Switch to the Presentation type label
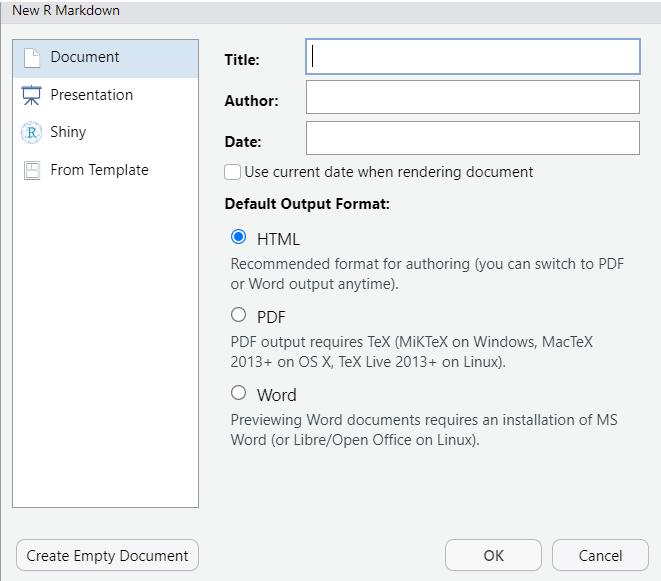Viewport: 661px width, 581px height. click(x=91, y=95)
